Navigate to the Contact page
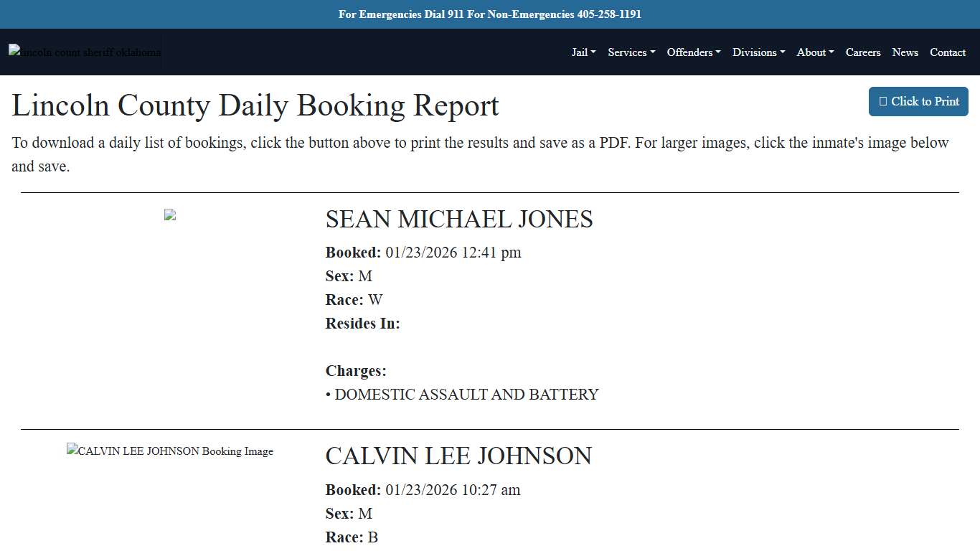The width and height of the screenshot is (980, 551). [948, 52]
